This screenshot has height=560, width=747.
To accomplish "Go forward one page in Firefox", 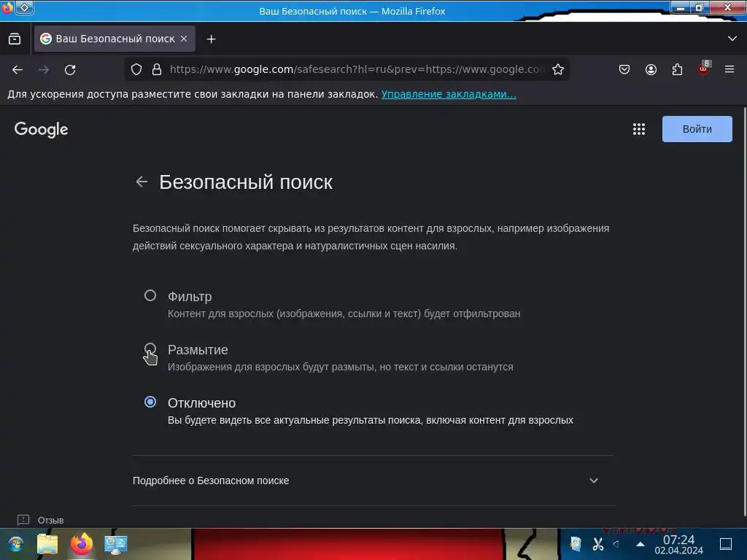I will pos(44,70).
